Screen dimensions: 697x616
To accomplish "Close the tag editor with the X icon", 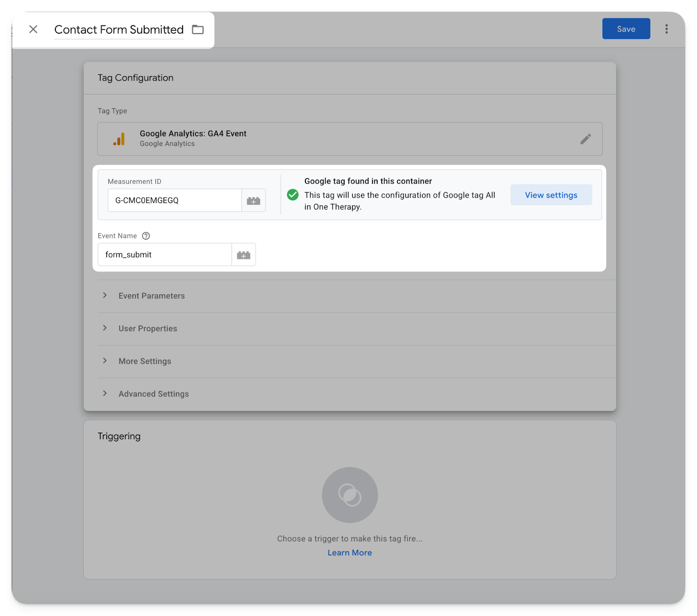I will tap(33, 29).
